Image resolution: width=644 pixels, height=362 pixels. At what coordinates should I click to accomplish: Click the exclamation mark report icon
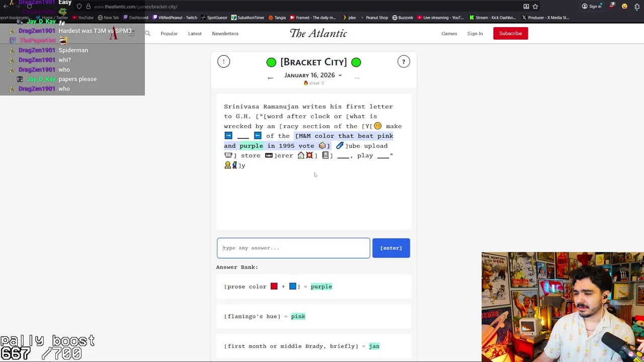(223, 61)
